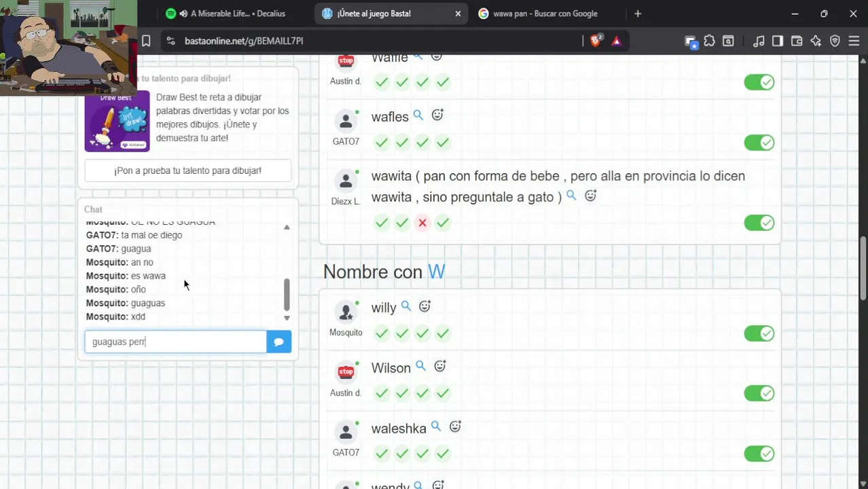Click the reaction smiley beside willy

coord(425,306)
